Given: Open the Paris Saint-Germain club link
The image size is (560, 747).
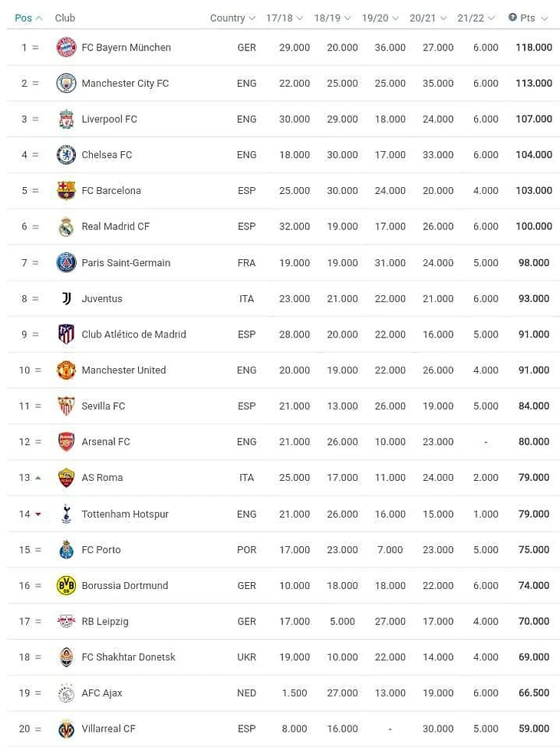Looking at the screenshot, I should coord(126,262).
